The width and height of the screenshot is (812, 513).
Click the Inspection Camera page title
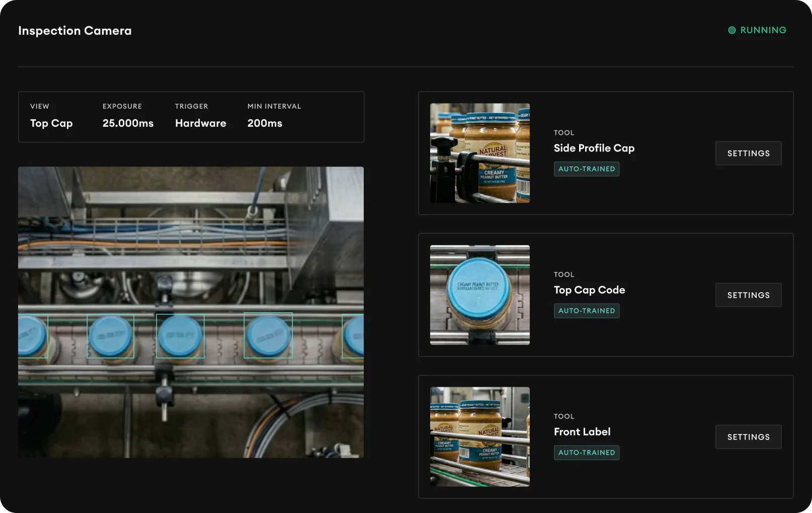coord(75,31)
